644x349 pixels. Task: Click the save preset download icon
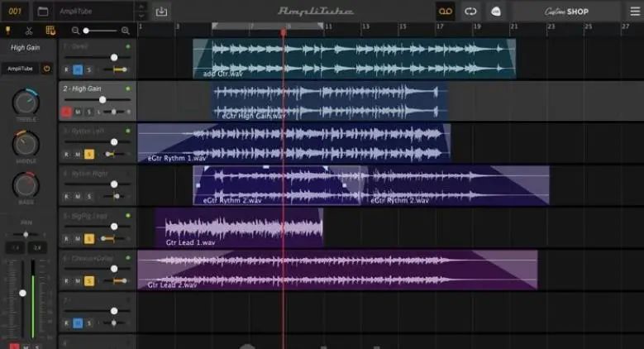pos(161,12)
